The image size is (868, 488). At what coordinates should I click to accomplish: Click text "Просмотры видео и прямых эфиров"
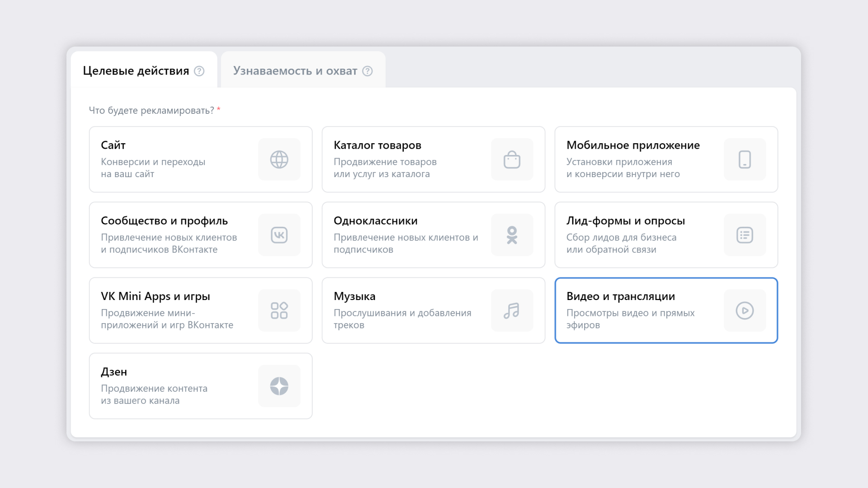(x=631, y=319)
